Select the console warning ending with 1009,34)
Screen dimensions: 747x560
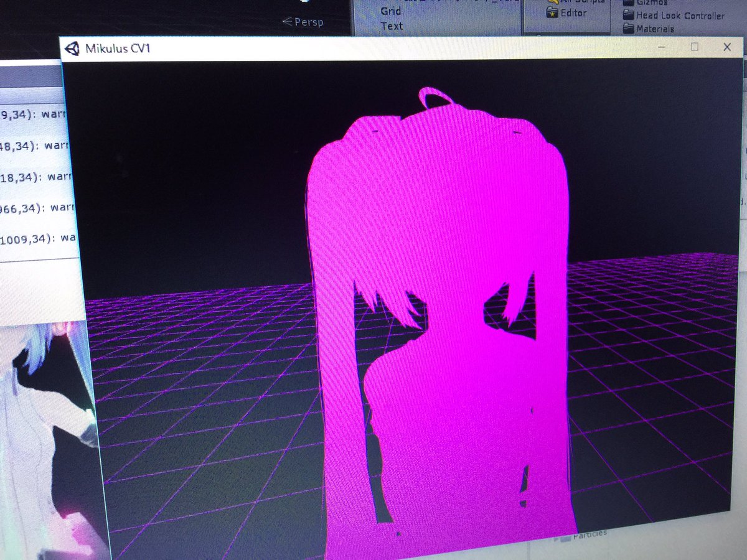pyautogui.click(x=39, y=238)
